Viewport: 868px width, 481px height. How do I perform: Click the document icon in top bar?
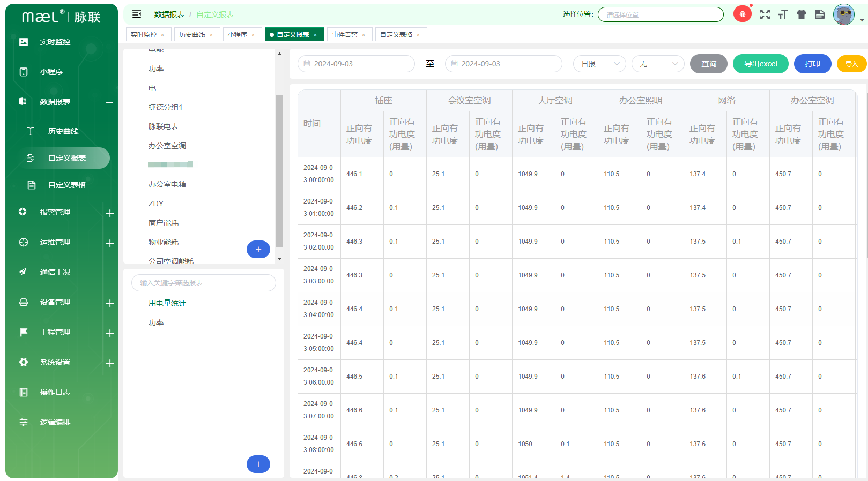coord(820,14)
